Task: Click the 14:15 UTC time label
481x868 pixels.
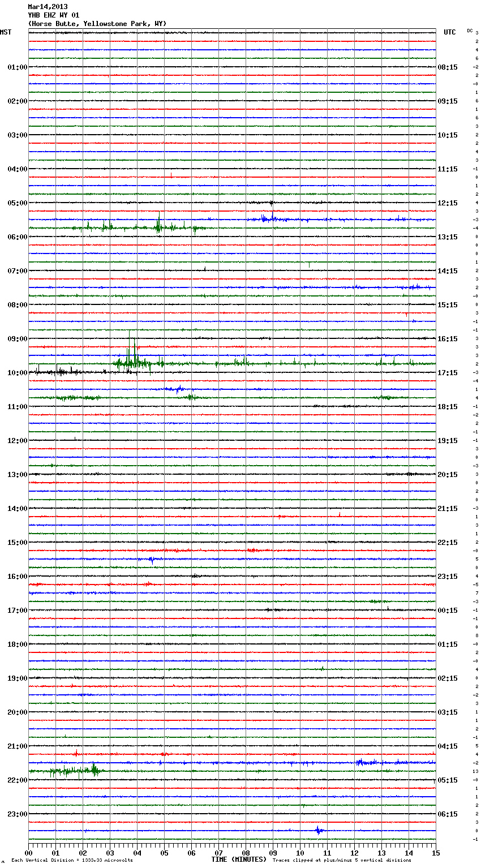Action: [448, 271]
